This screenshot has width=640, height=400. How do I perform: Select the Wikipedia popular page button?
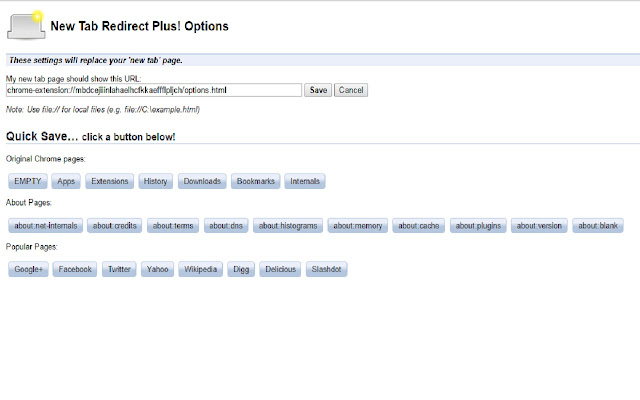pyautogui.click(x=201, y=269)
